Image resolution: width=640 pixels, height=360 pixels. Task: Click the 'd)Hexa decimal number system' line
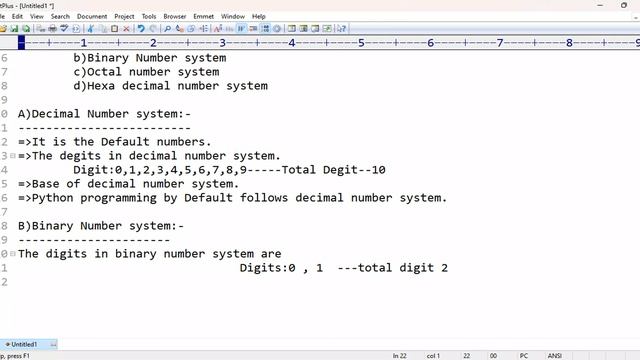171,86
